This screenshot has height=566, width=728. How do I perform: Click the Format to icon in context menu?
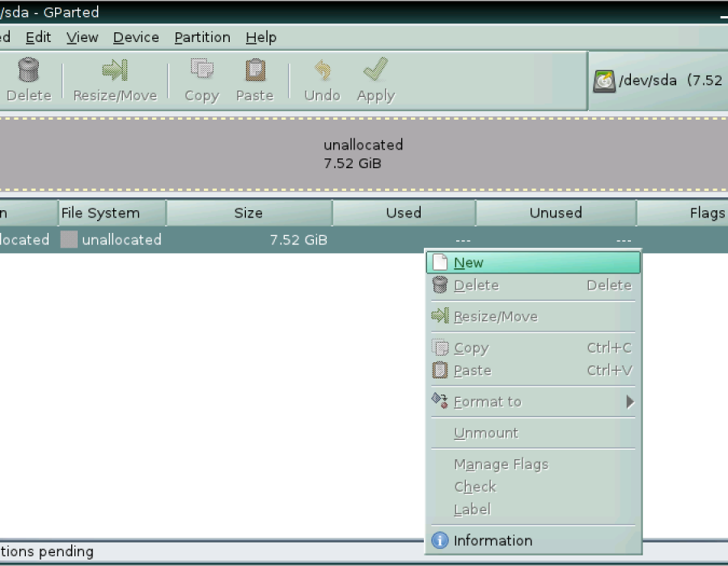440,401
